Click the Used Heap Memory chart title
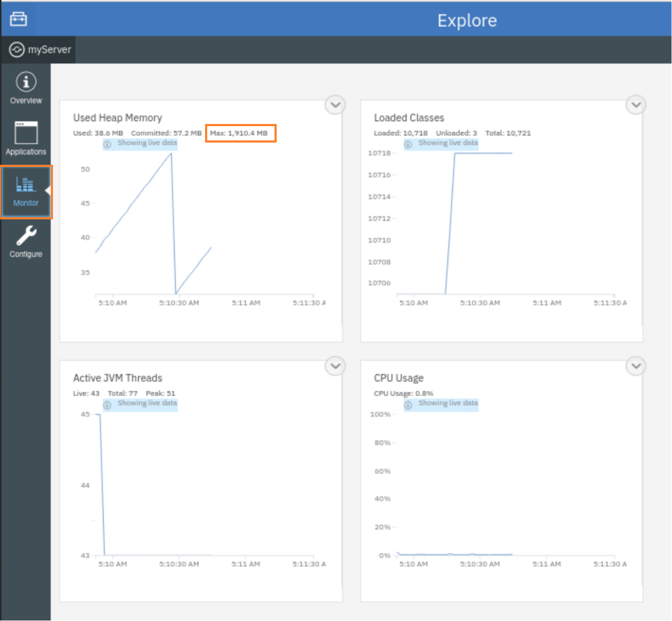Screen dimensions: 672x621 click(118, 118)
